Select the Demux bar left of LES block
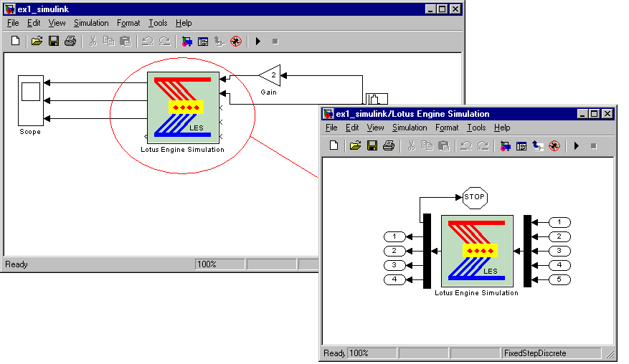629x364 pixels. [427, 251]
